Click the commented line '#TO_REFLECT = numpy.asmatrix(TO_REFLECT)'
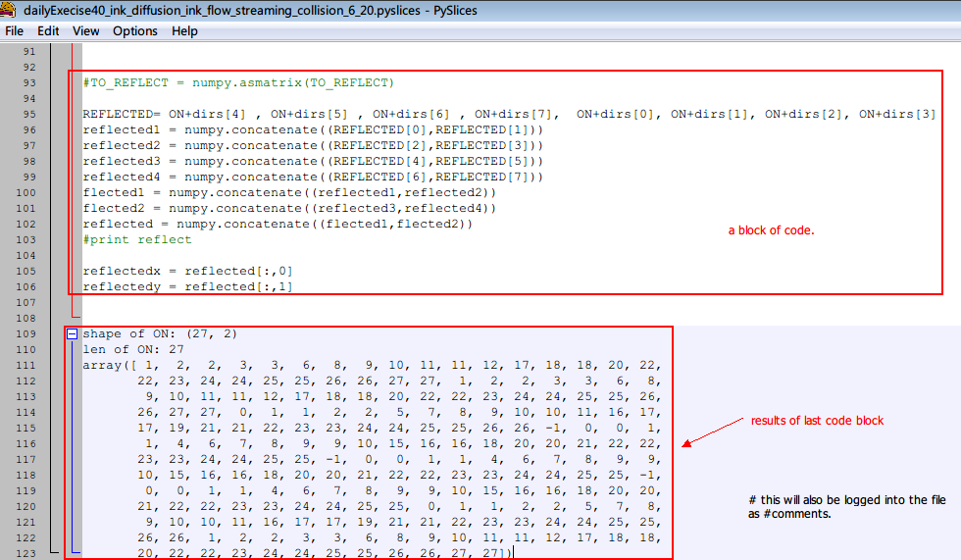The image size is (961, 560). pos(238,82)
